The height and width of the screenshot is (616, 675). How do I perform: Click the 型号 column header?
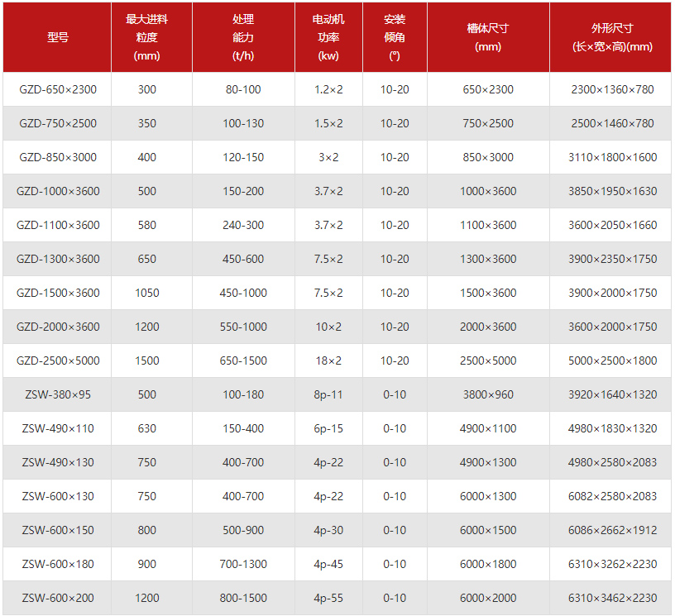(x=58, y=37)
